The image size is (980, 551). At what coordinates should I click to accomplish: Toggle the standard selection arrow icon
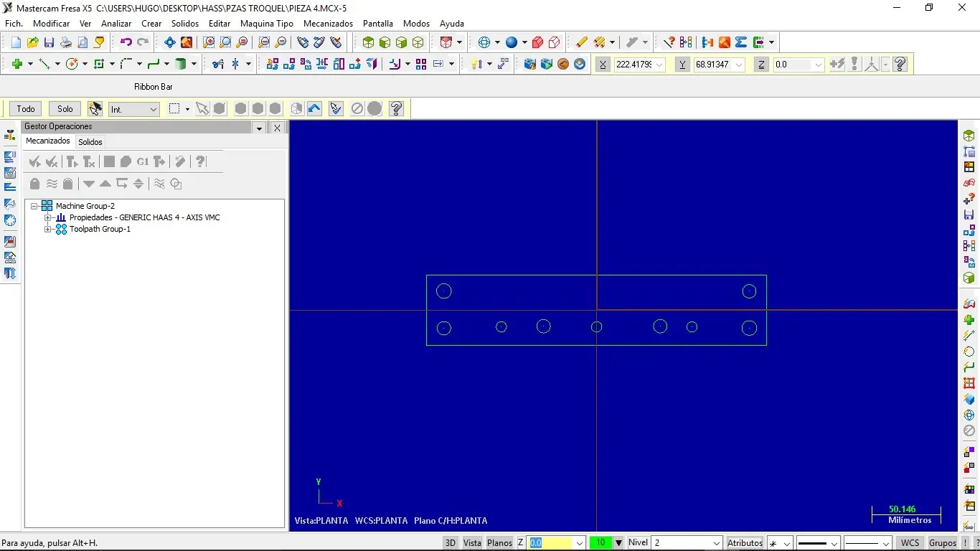pos(202,108)
